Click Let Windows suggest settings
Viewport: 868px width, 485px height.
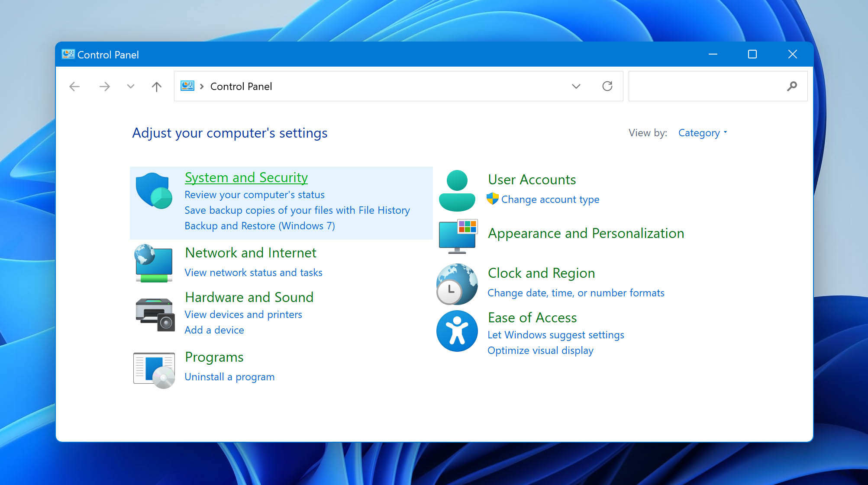pos(555,334)
